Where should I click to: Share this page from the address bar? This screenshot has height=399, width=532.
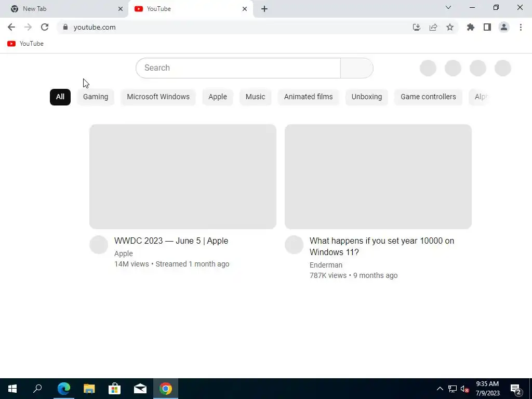pos(433,27)
